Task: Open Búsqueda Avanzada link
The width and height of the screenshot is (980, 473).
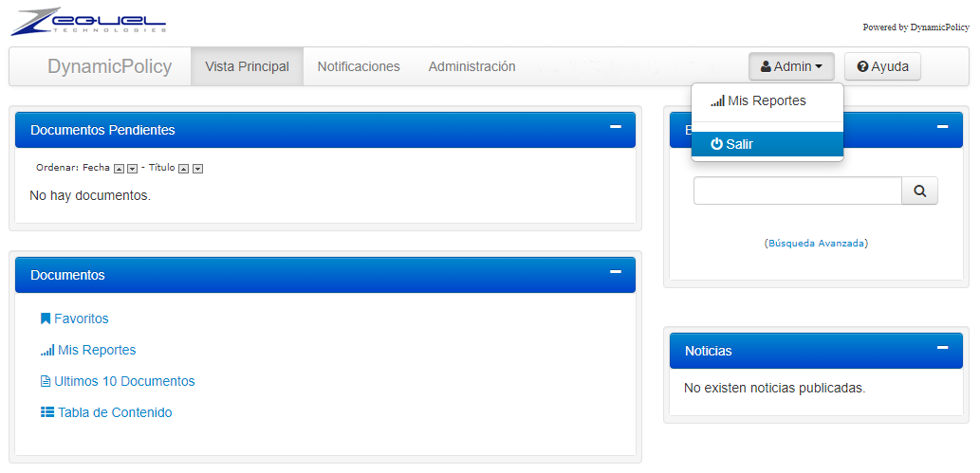Action: pyautogui.click(x=816, y=244)
